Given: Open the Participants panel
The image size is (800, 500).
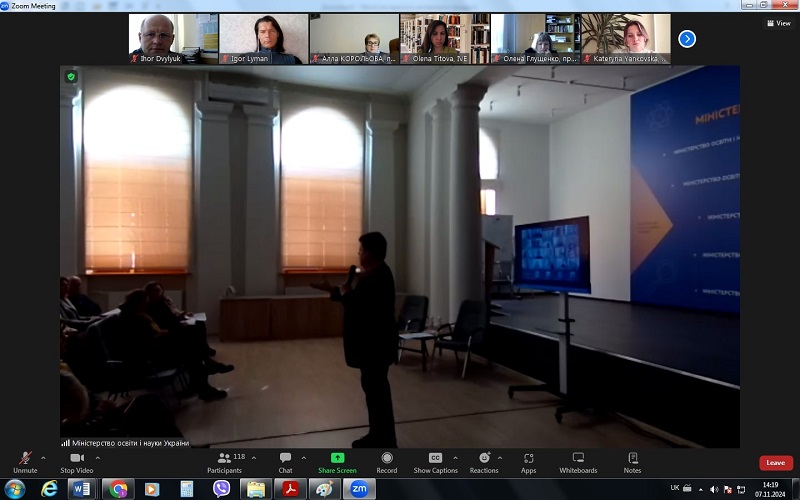Looking at the screenshot, I should click(x=224, y=462).
